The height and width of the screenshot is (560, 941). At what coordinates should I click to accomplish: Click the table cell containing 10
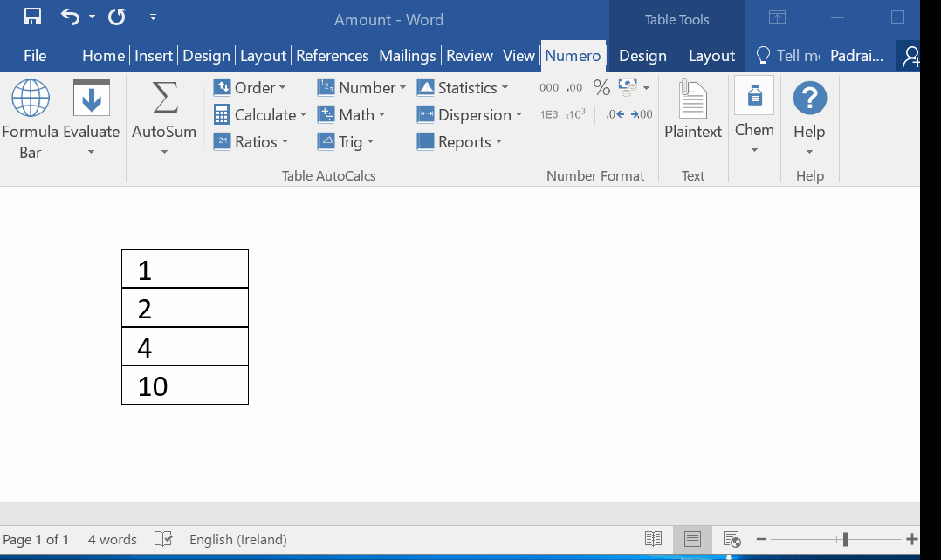click(185, 386)
